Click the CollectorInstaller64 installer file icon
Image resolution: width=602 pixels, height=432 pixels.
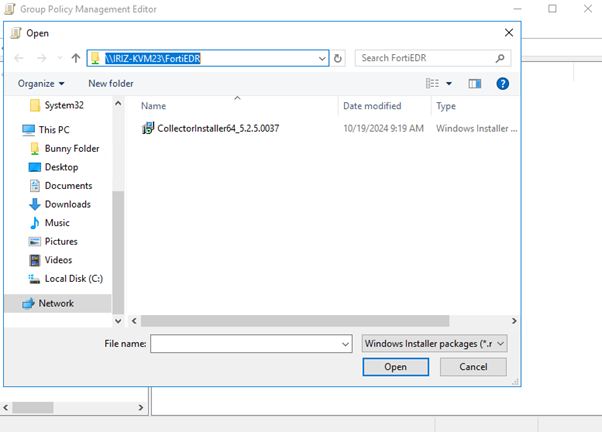148,128
